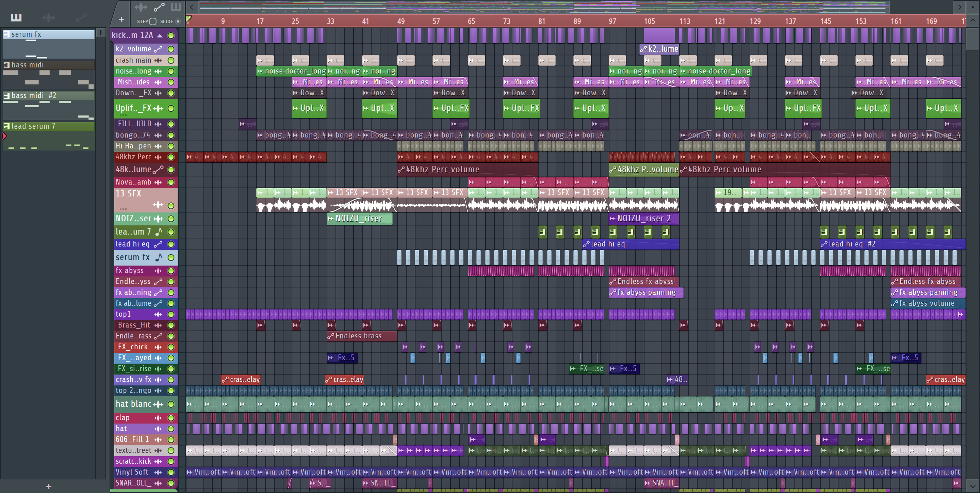This screenshot has height=493, width=980.
Task: Click the playlist overview scroll bar
Action: pos(544,7)
